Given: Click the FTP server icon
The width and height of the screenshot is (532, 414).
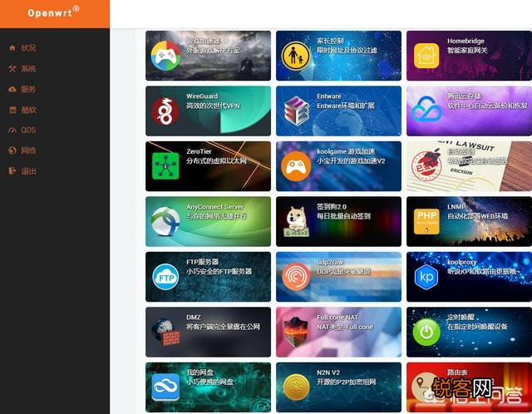Looking at the screenshot, I should [x=165, y=276].
